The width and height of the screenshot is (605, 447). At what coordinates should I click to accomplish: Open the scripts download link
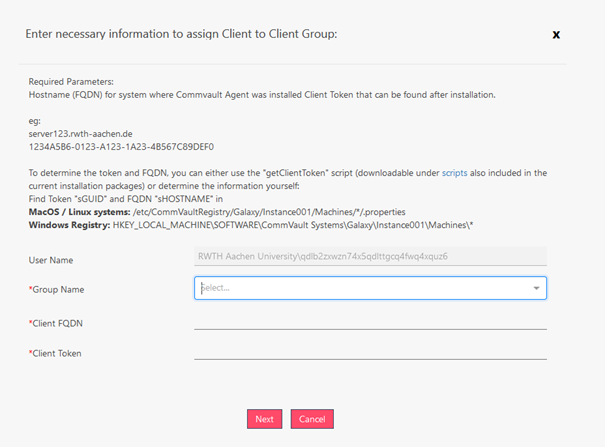pos(456,173)
